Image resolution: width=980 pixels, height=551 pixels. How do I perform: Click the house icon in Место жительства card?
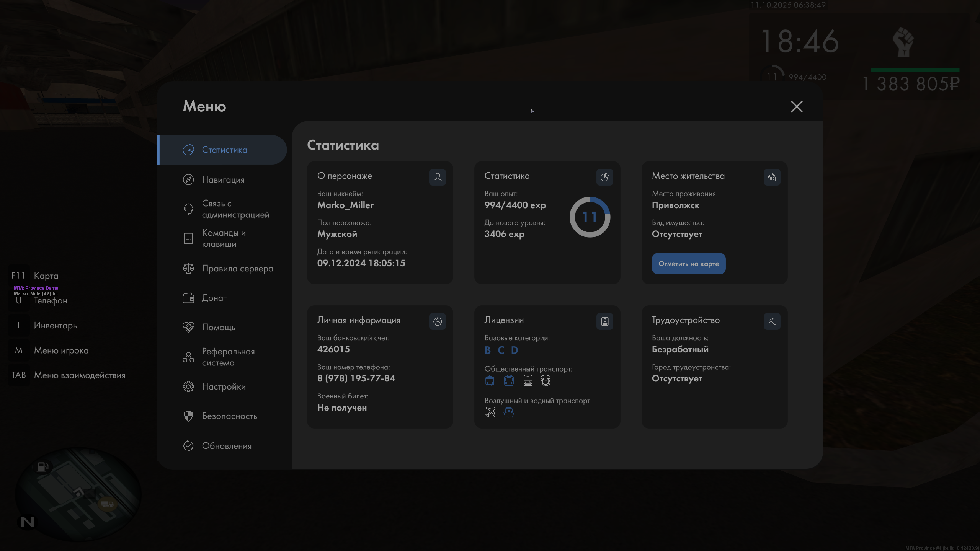click(x=772, y=177)
